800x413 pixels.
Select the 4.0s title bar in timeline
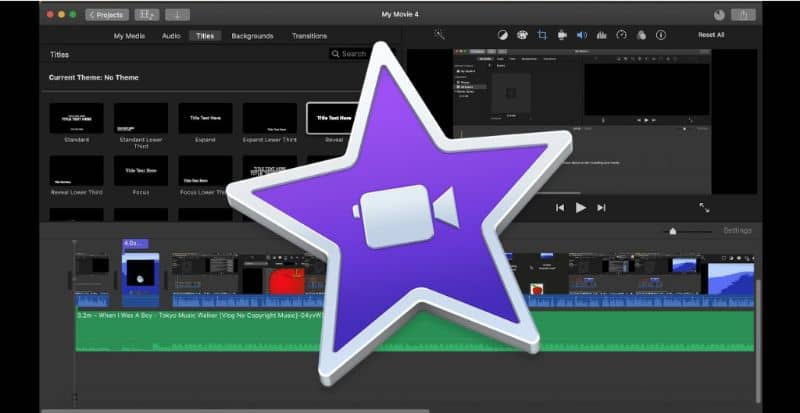(135, 244)
